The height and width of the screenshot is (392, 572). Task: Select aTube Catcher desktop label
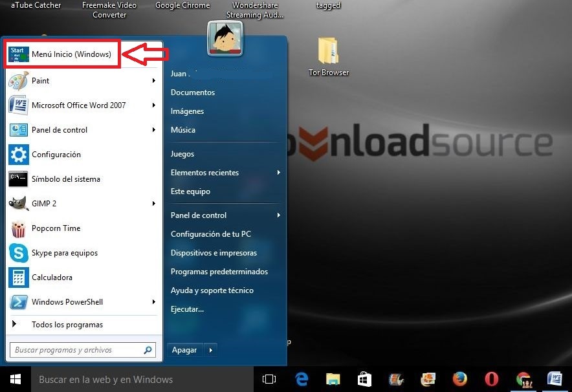pyautogui.click(x=36, y=5)
